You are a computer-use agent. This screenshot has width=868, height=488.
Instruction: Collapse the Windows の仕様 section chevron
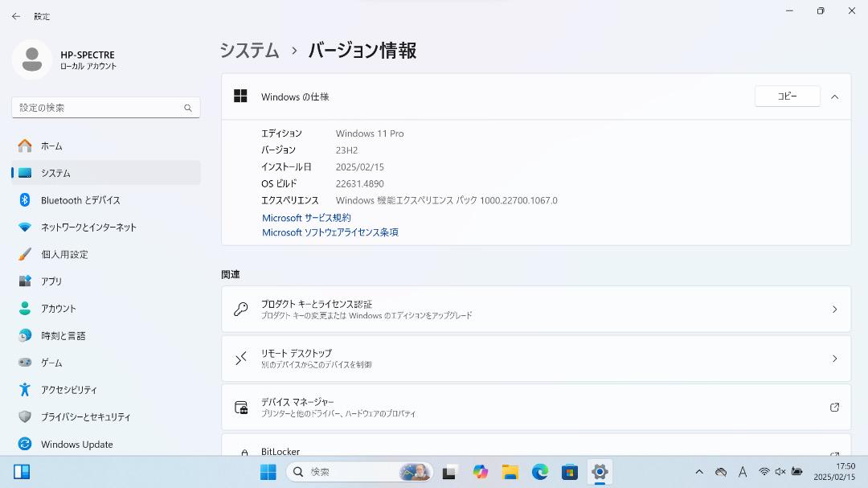click(834, 97)
